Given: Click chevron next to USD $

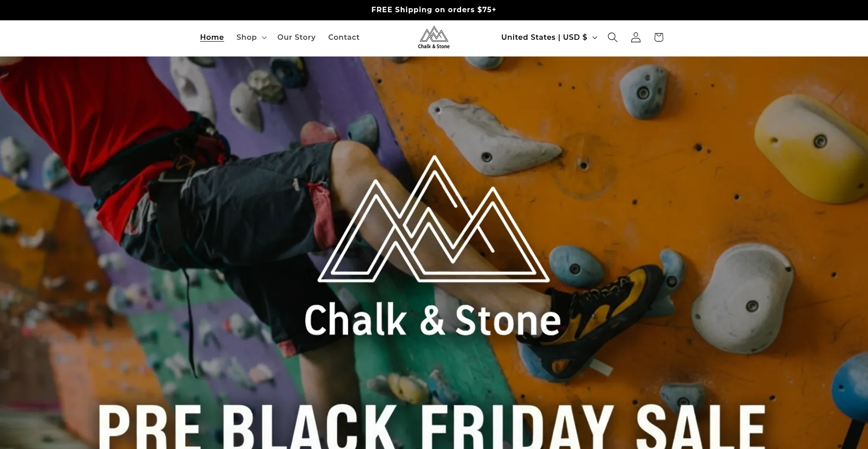Looking at the screenshot, I should 594,38.
